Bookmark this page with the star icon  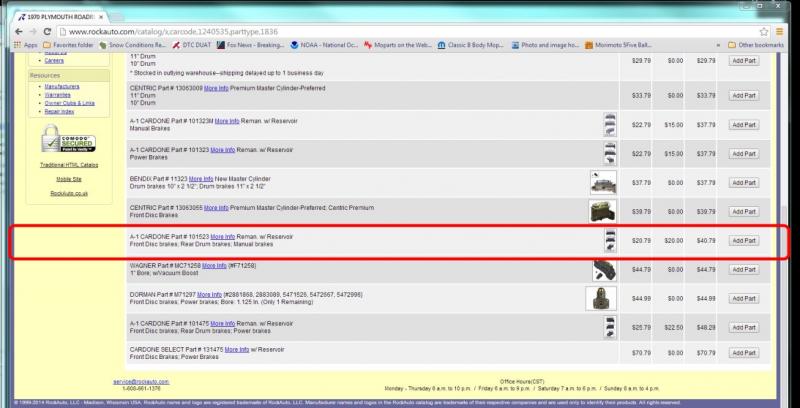point(764,32)
